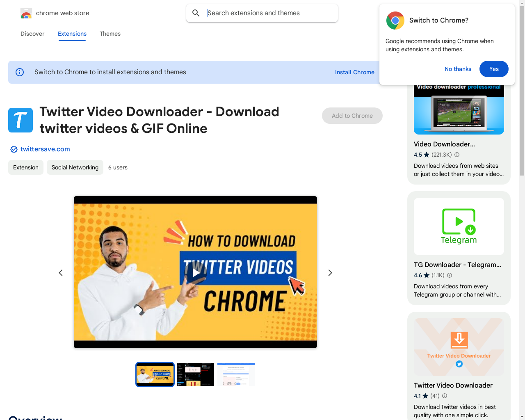Open the twittersave.com publisher link

(45, 149)
